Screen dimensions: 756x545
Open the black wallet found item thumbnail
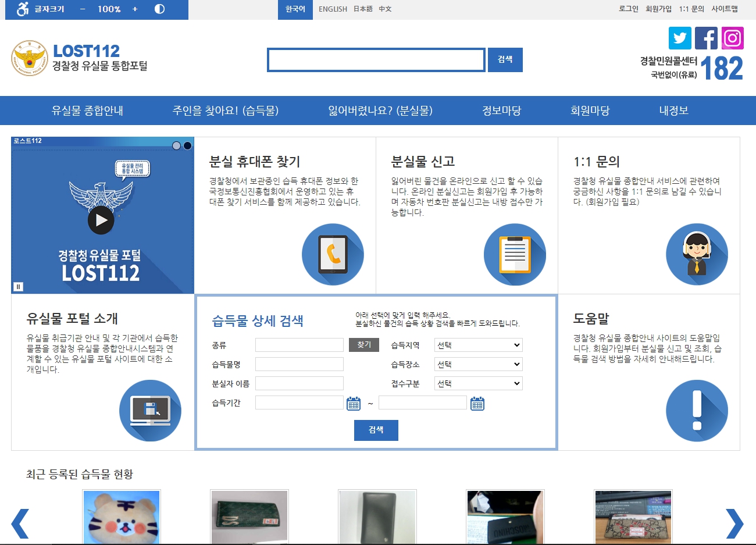[377, 518]
